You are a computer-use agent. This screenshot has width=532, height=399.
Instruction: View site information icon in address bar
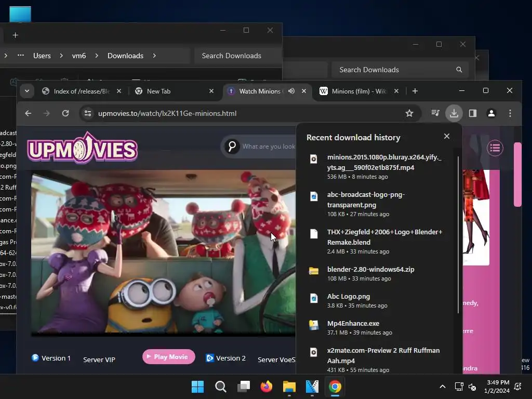click(x=87, y=113)
